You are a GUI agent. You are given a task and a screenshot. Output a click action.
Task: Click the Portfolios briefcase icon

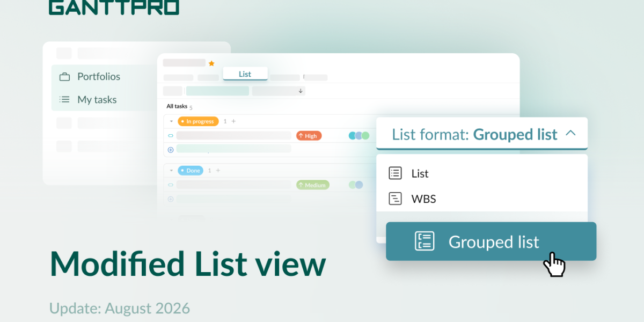click(64, 77)
